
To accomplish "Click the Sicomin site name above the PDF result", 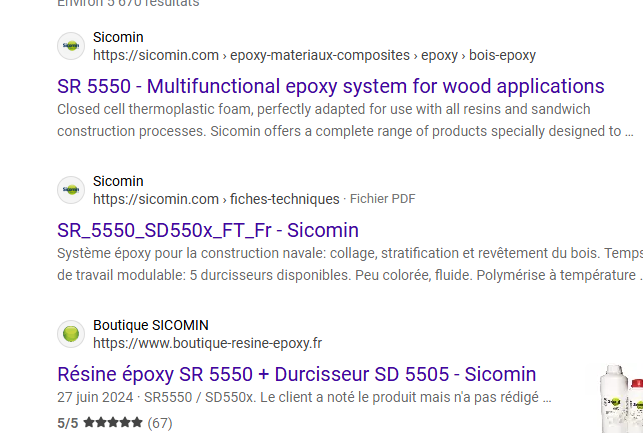I will pos(118,181).
